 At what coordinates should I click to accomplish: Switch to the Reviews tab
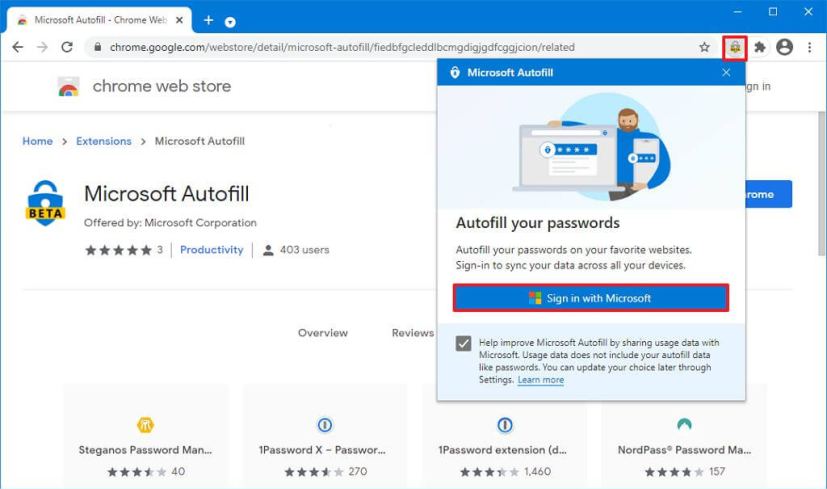[x=412, y=333]
